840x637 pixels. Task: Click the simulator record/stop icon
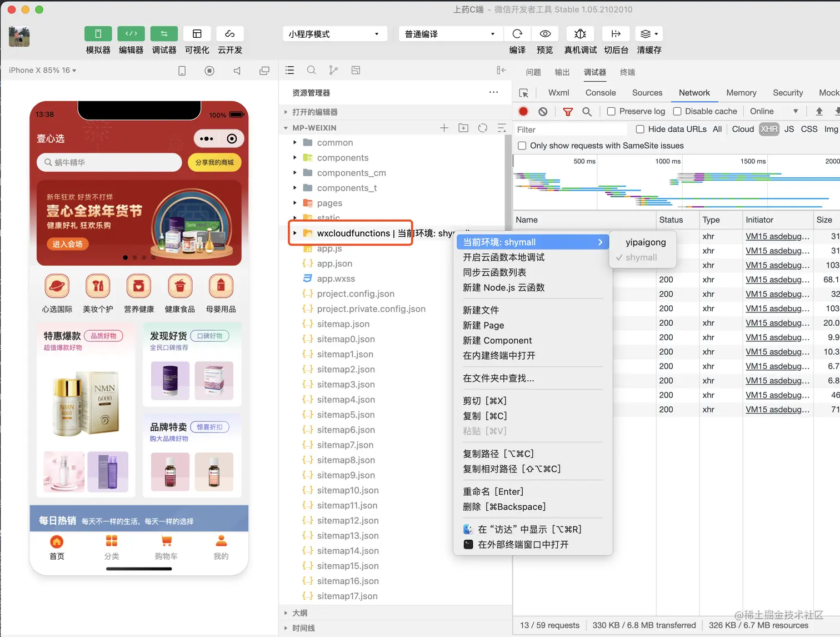209,71
